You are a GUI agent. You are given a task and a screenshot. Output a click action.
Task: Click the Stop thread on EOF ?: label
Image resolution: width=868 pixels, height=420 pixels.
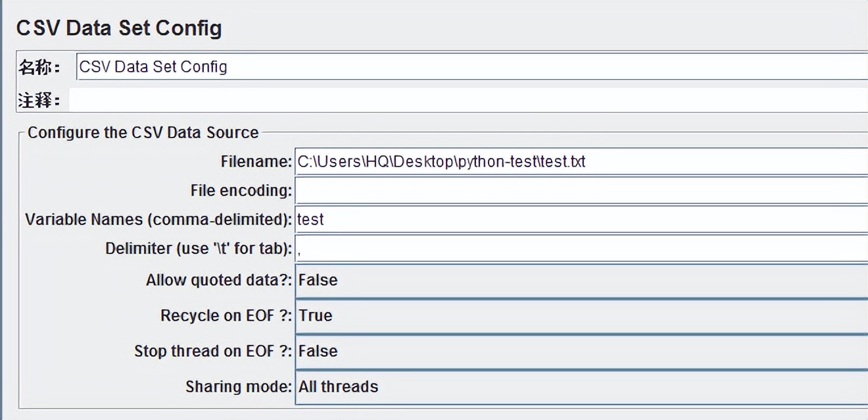tap(212, 352)
